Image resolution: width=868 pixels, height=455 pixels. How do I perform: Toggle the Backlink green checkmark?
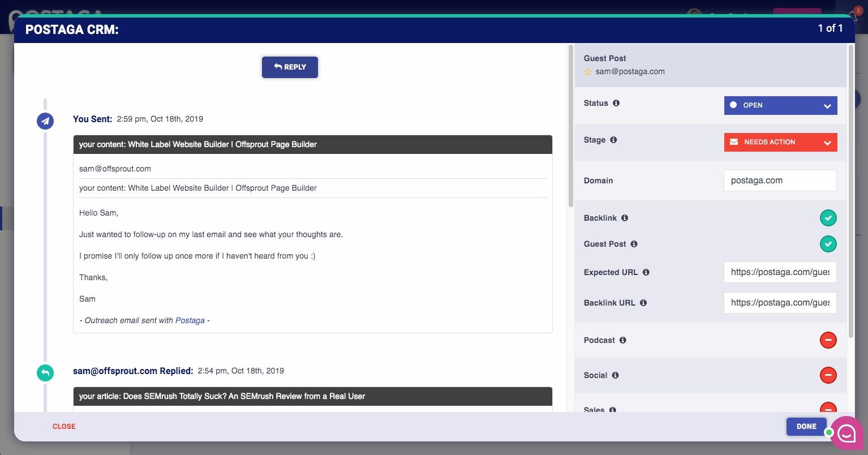[x=828, y=218]
